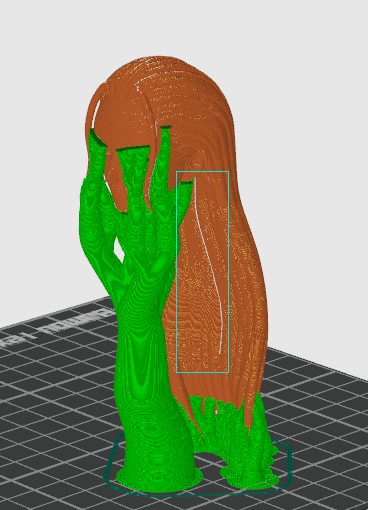The height and width of the screenshot is (510, 368).
Task: Click inside the cyan selection rectangle
Action: point(202,272)
